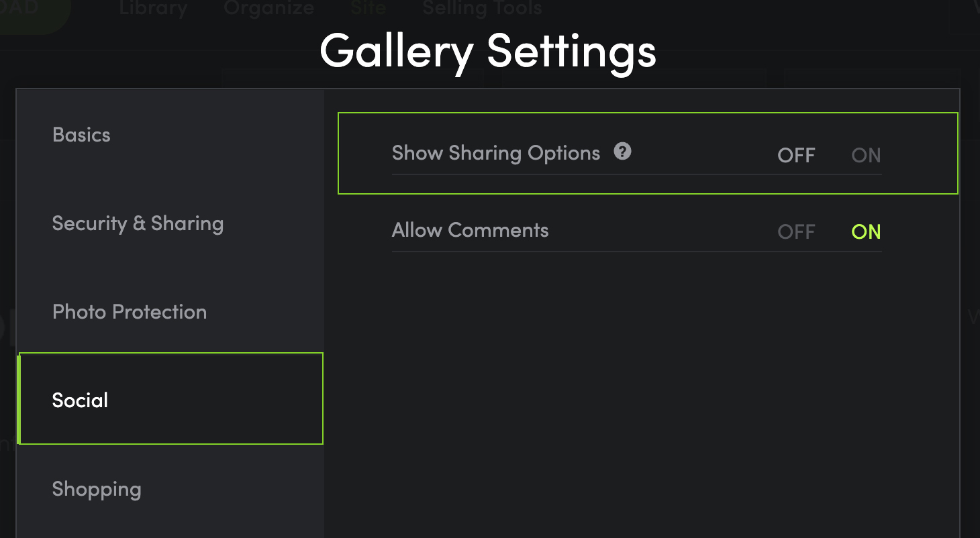980x538 pixels.
Task: Click the Gallery Settings heading
Action: [488, 52]
